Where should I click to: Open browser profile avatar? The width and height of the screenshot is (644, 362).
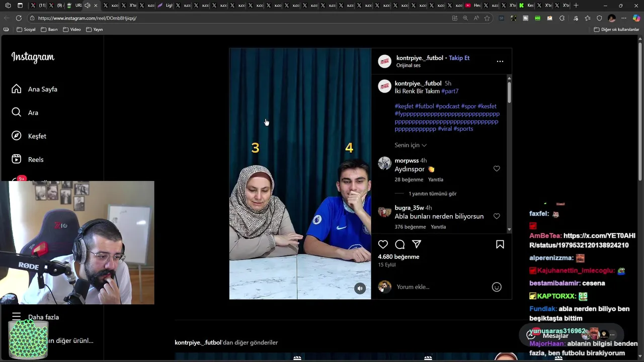coord(612,18)
